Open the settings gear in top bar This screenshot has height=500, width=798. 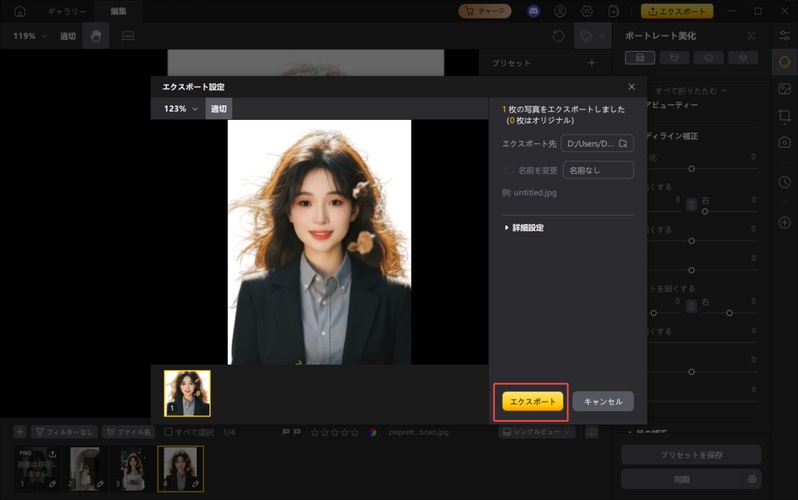click(x=587, y=11)
